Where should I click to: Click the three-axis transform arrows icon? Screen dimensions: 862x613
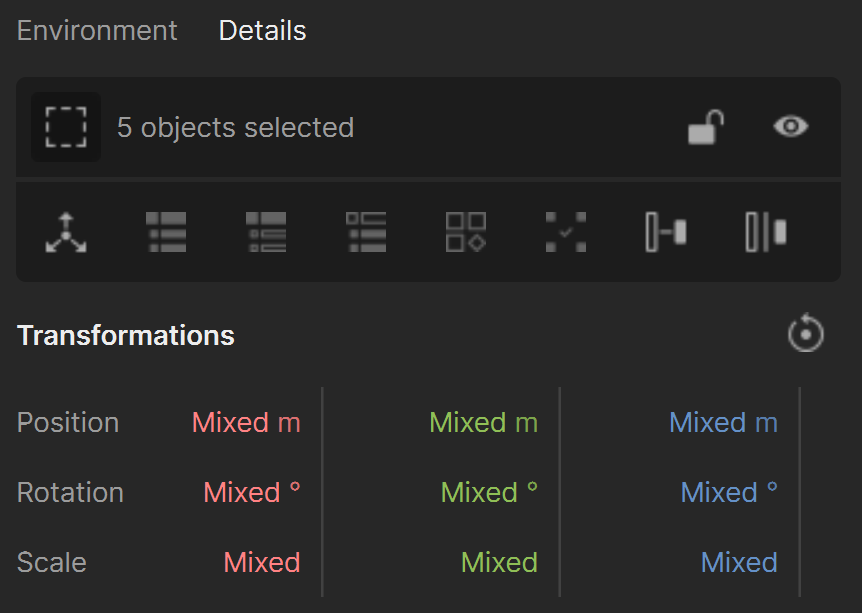[x=66, y=232]
